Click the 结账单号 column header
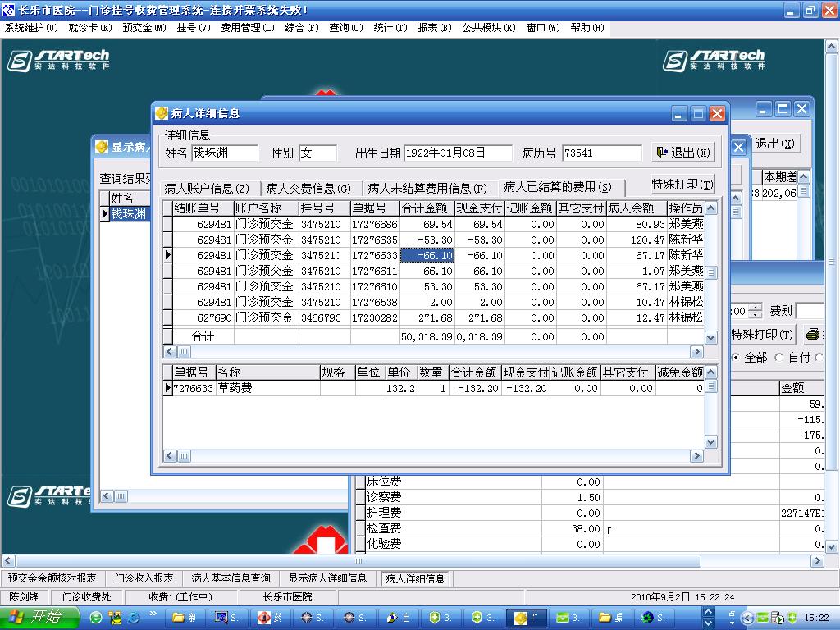 pos(203,208)
